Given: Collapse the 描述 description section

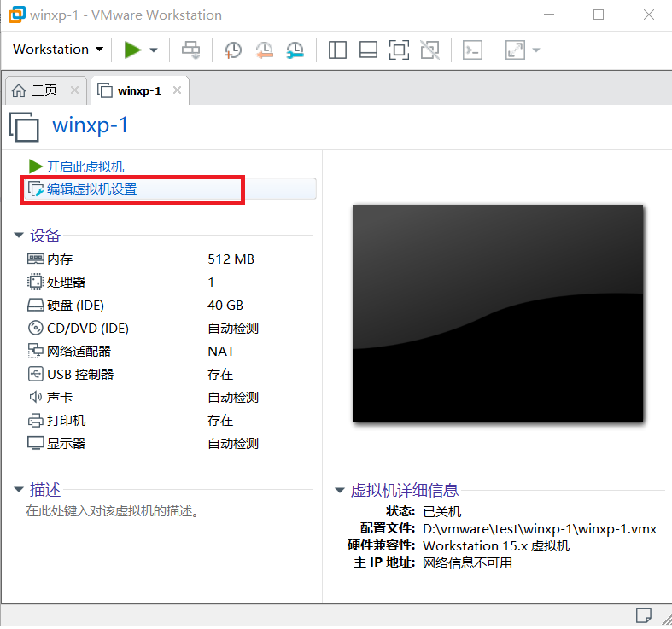Looking at the screenshot, I should tap(19, 489).
